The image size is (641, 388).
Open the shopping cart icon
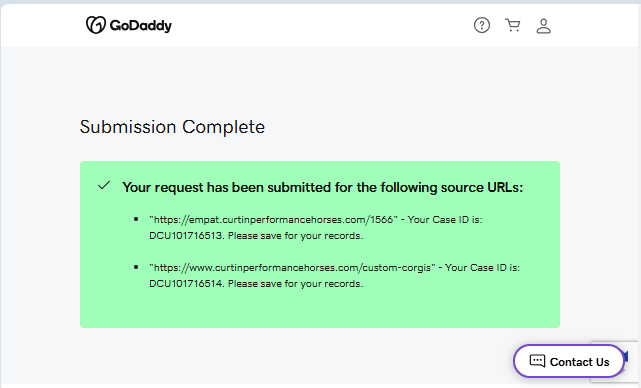point(513,25)
